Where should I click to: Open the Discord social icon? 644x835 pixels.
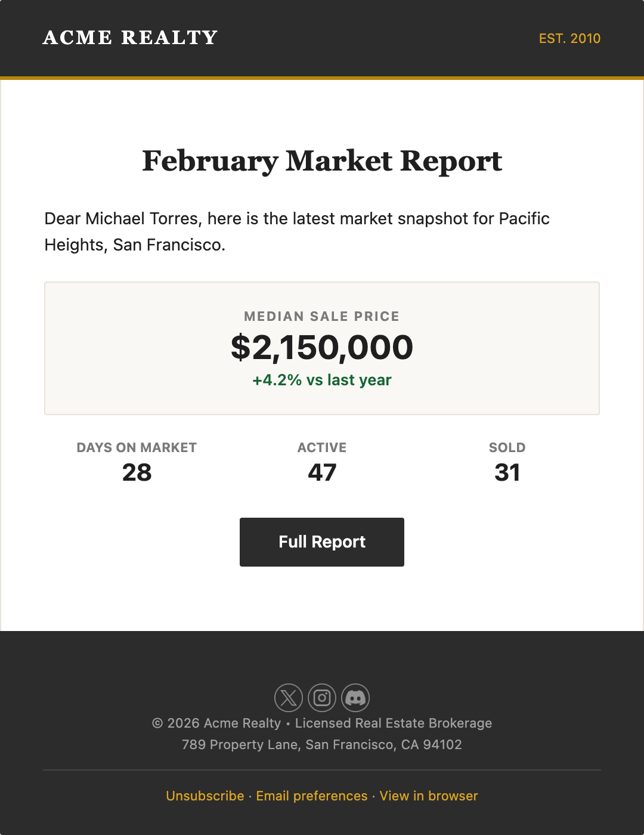pyautogui.click(x=355, y=697)
